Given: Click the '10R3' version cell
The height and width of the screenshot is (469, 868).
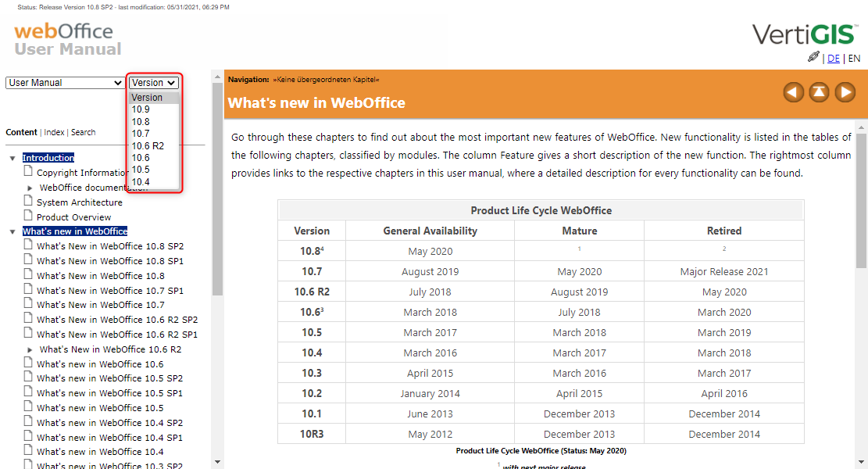Looking at the screenshot, I should (312, 434).
